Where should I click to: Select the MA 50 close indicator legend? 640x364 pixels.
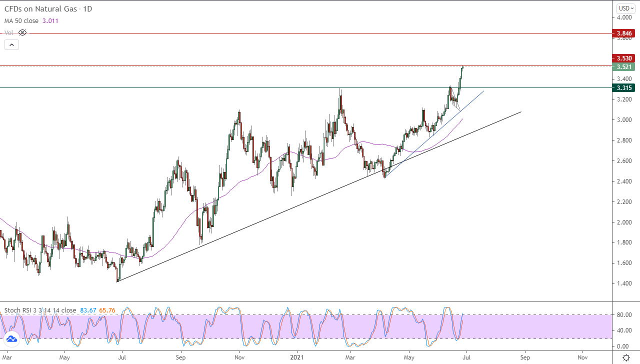[x=21, y=20]
